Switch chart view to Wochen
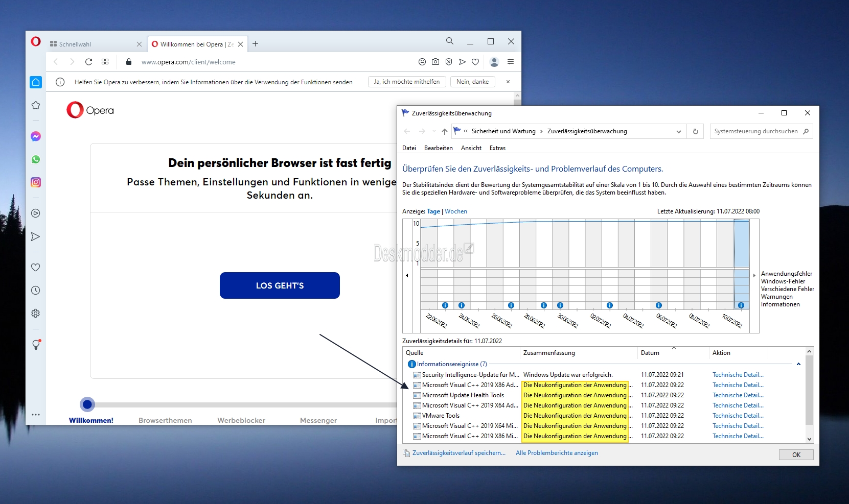 pos(456,211)
